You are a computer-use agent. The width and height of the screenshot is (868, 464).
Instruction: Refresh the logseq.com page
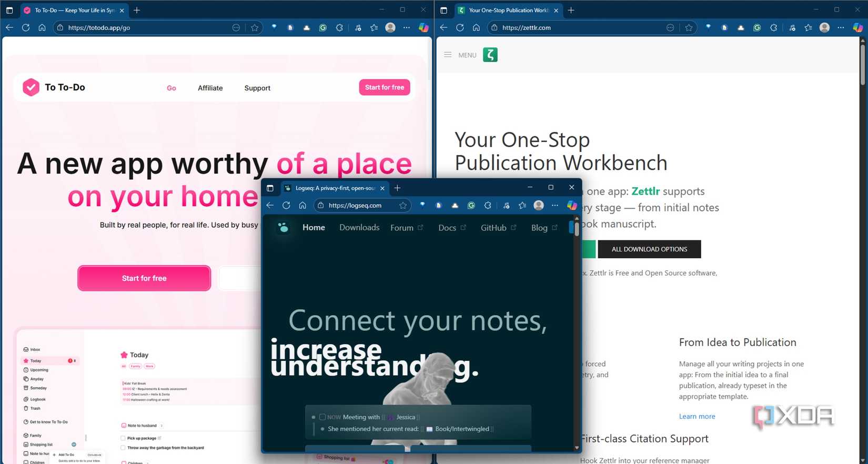click(x=286, y=205)
